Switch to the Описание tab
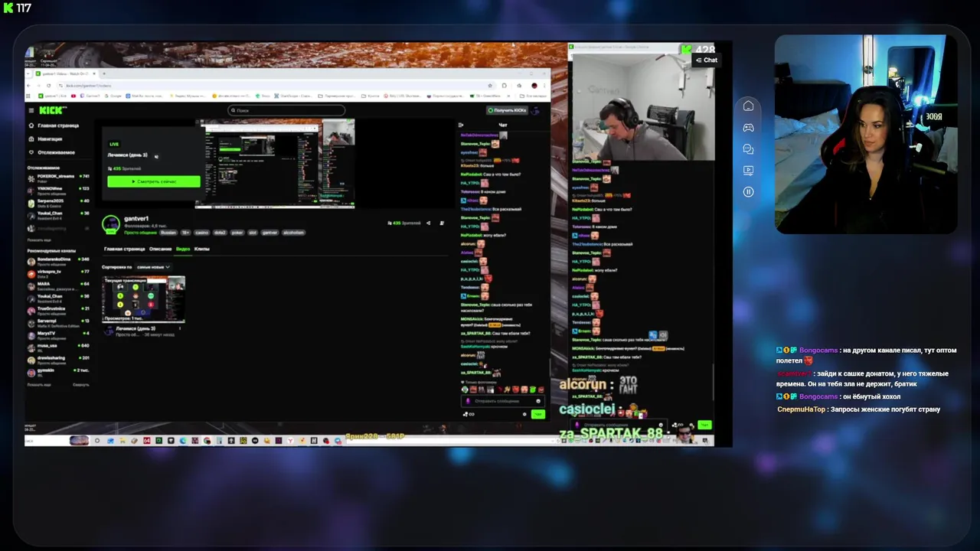 point(160,249)
